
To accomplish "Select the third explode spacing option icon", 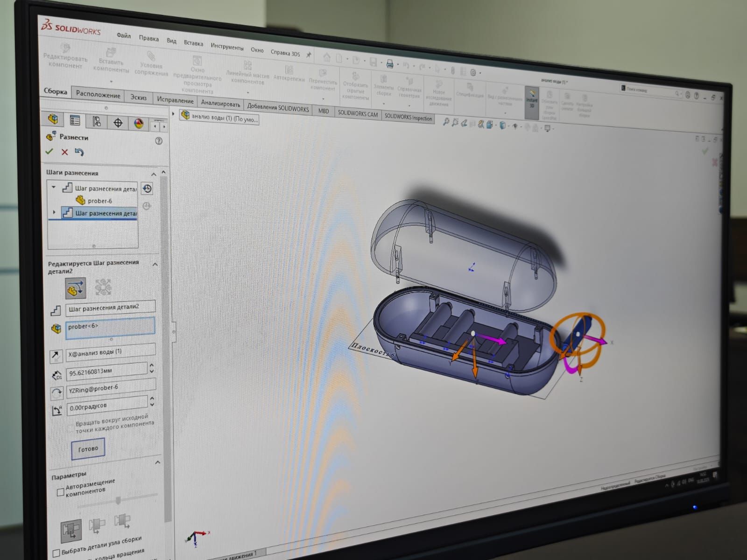I will (x=122, y=520).
